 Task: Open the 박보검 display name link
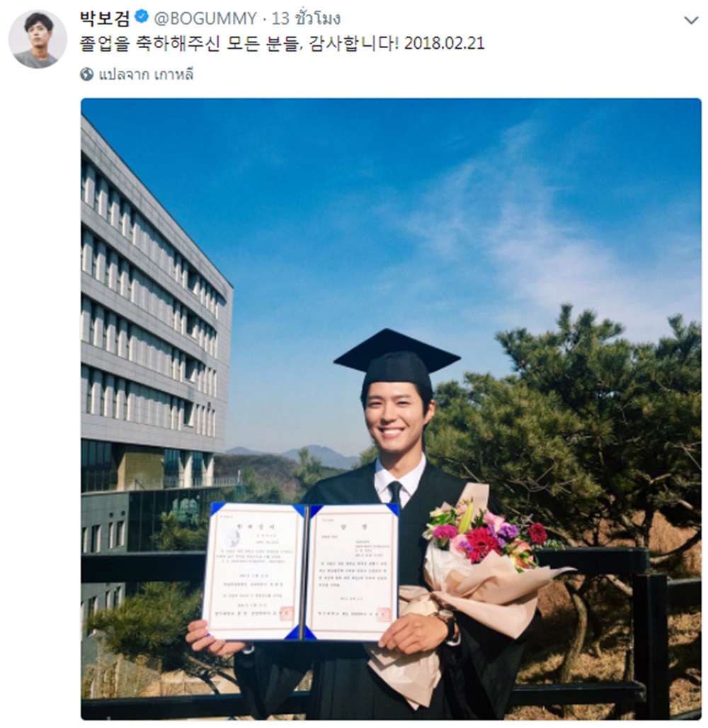[105, 18]
